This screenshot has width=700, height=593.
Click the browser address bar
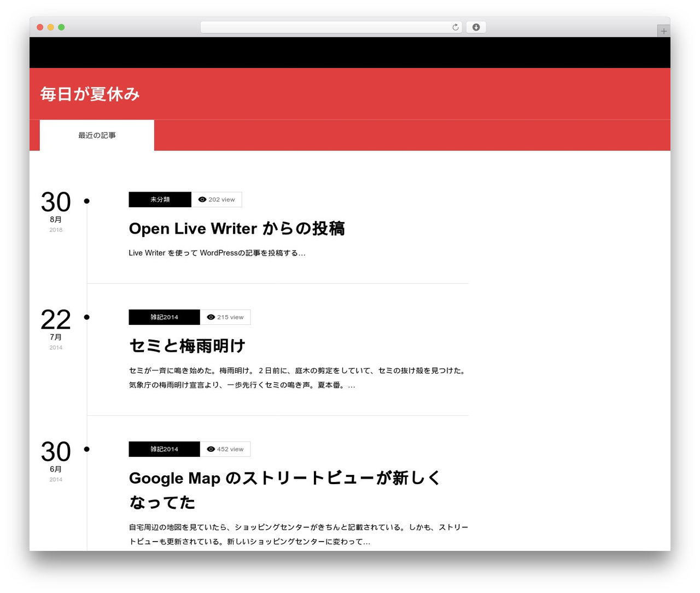point(331,27)
